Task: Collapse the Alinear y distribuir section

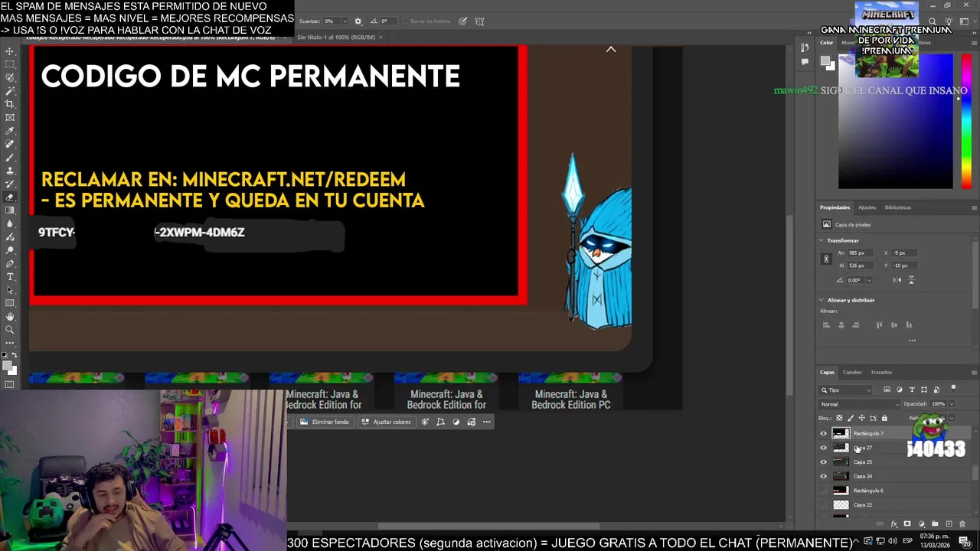Action: pyautogui.click(x=822, y=300)
